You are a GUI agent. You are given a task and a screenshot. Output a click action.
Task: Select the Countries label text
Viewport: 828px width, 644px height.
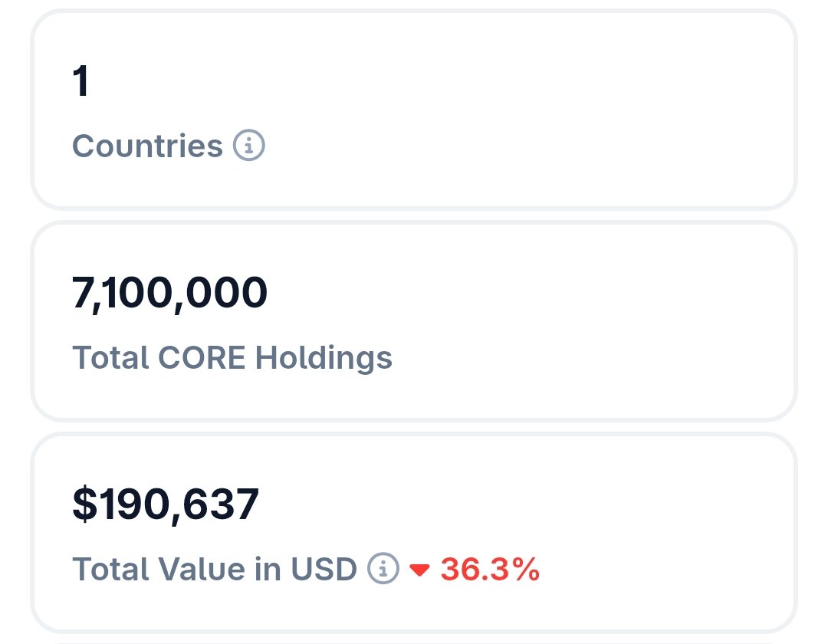147,146
